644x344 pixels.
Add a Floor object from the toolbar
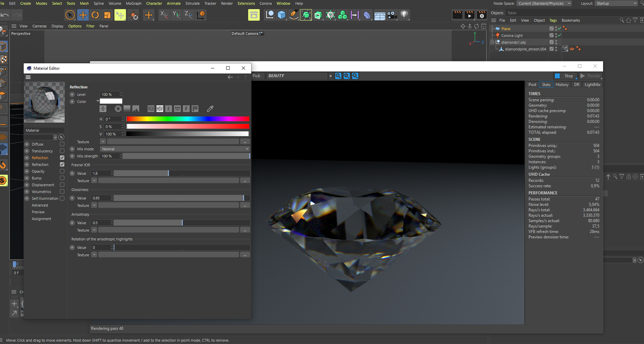(380, 15)
